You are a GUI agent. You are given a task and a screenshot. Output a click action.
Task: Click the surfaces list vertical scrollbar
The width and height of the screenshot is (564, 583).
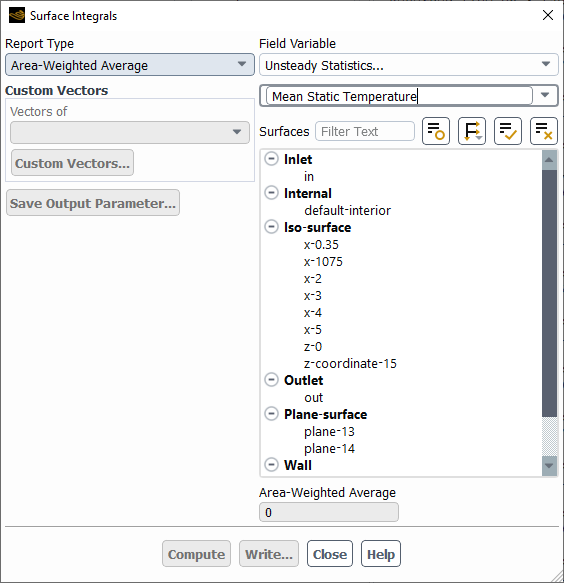point(549,293)
